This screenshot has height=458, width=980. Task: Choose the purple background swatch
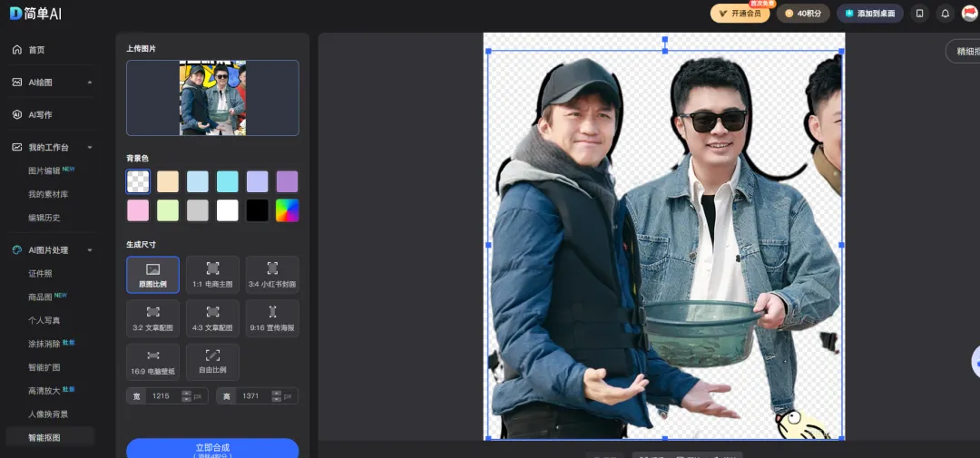[x=288, y=181]
